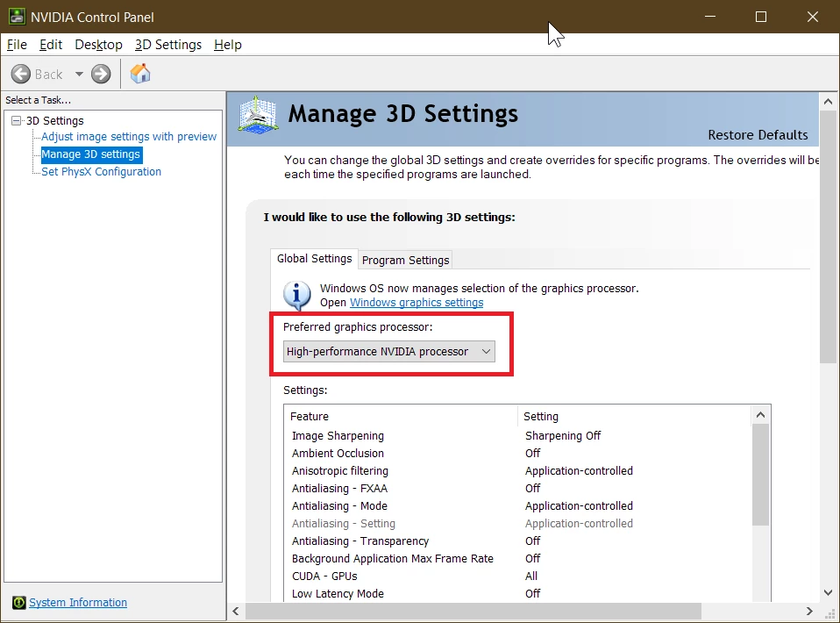
Task: Click the settings list scrollbar thumb
Action: click(x=761, y=475)
